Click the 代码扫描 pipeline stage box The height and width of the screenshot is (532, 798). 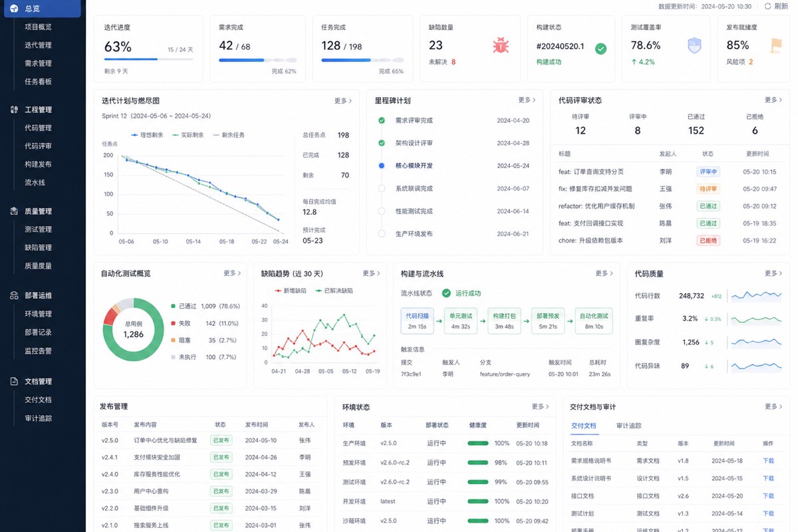(x=417, y=321)
